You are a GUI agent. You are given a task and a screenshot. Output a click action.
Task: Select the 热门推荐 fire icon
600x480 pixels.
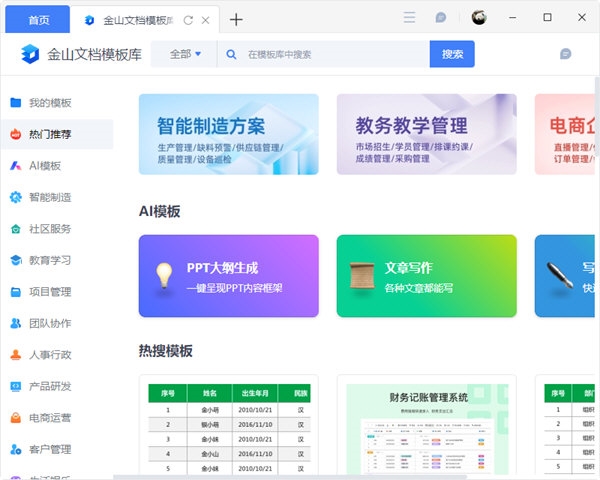click(16, 134)
